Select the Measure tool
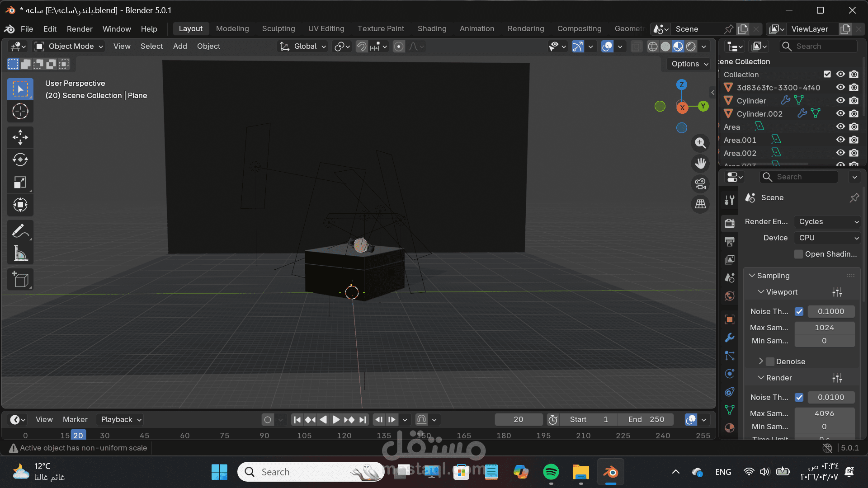The width and height of the screenshot is (868, 488). pyautogui.click(x=20, y=254)
